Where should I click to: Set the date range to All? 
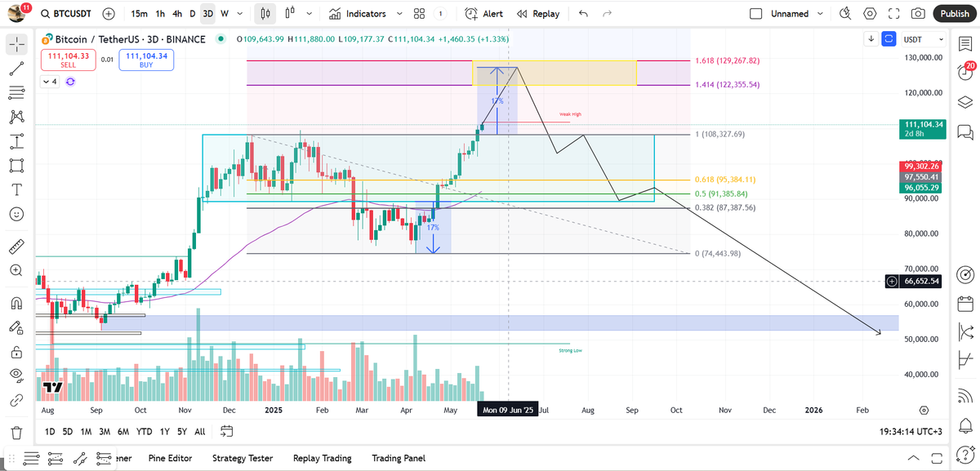pos(200,431)
